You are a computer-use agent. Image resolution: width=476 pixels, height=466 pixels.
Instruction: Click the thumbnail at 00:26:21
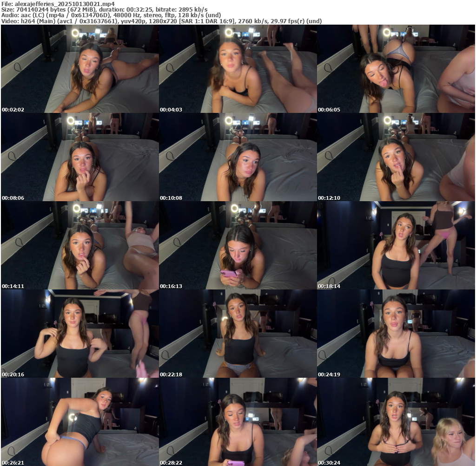coord(79,422)
